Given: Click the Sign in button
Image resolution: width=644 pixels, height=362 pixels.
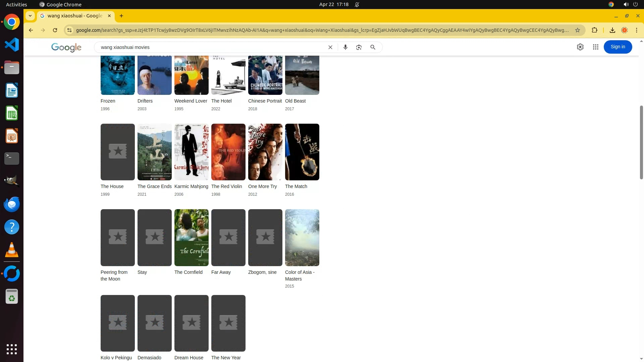Looking at the screenshot, I should click(618, 47).
